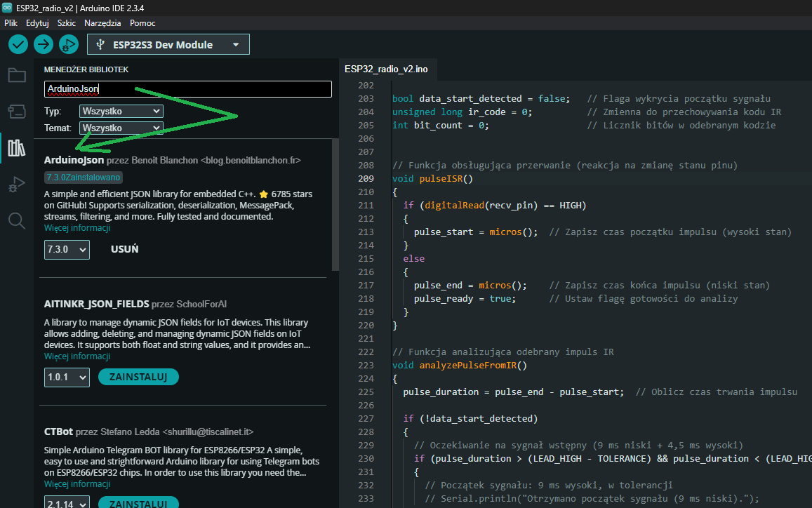Click the 7.3.0 Zainstalowano installed badge
Image resolution: width=812 pixels, height=508 pixels.
pyautogui.click(x=84, y=177)
